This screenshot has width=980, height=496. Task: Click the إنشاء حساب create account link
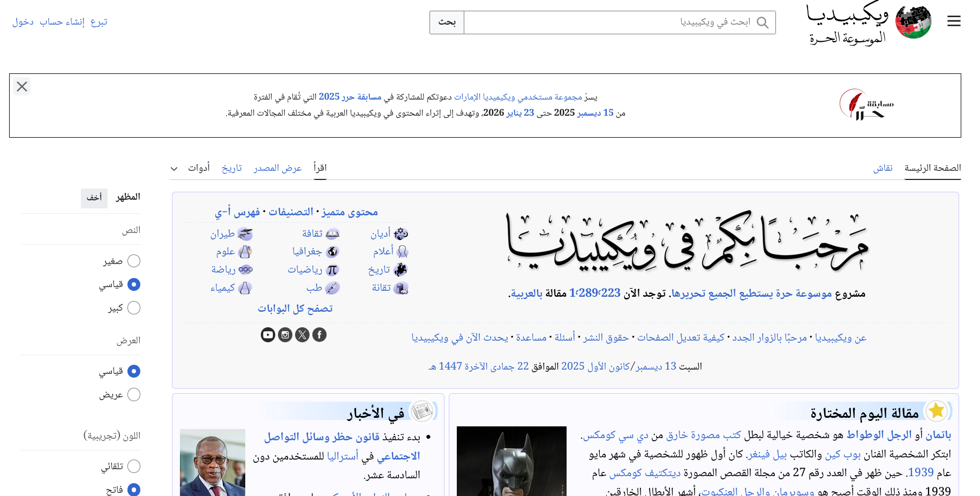tap(62, 22)
